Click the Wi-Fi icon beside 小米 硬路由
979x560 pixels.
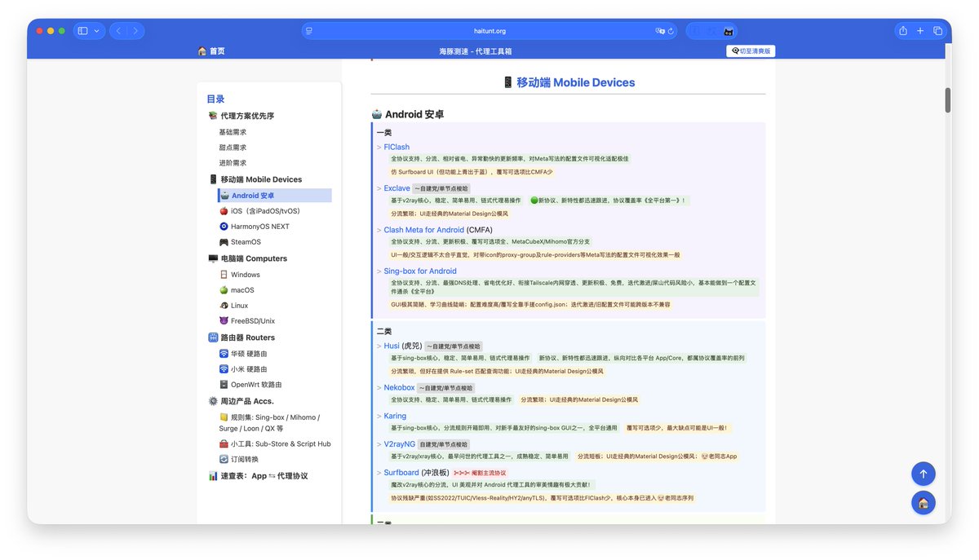tap(224, 369)
